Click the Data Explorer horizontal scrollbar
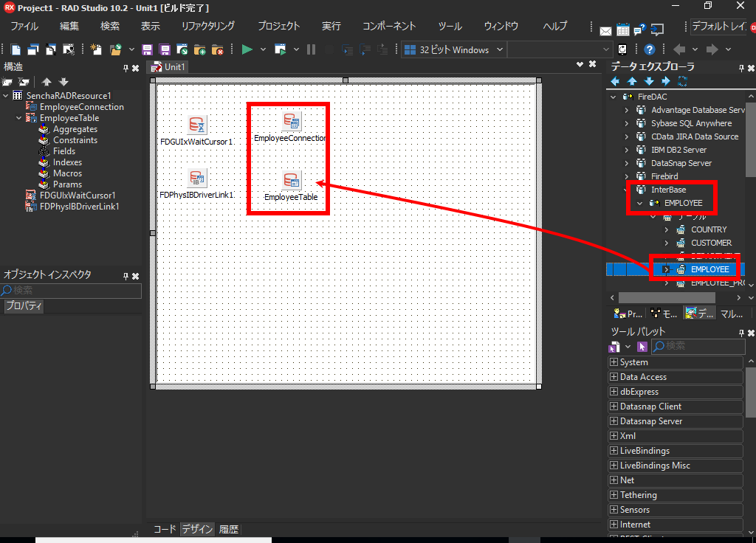The width and height of the screenshot is (756, 543). click(x=667, y=298)
